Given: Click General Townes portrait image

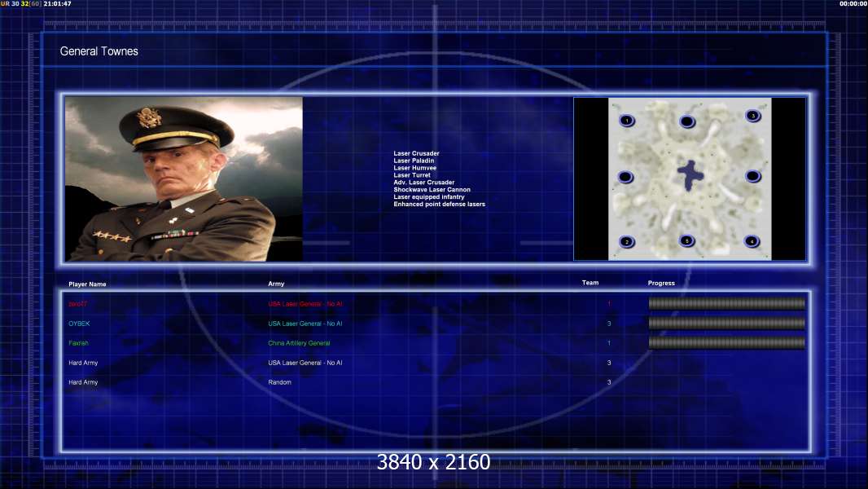Looking at the screenshot, I should (x=184, y=178).
